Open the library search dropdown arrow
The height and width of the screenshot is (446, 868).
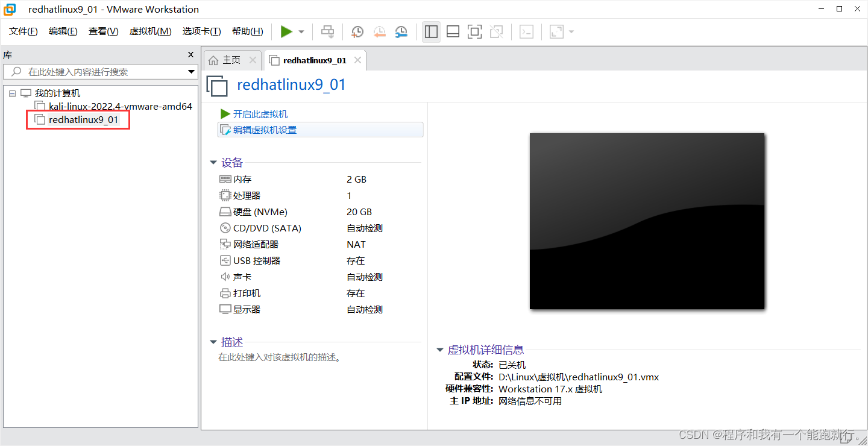[191, 72]
